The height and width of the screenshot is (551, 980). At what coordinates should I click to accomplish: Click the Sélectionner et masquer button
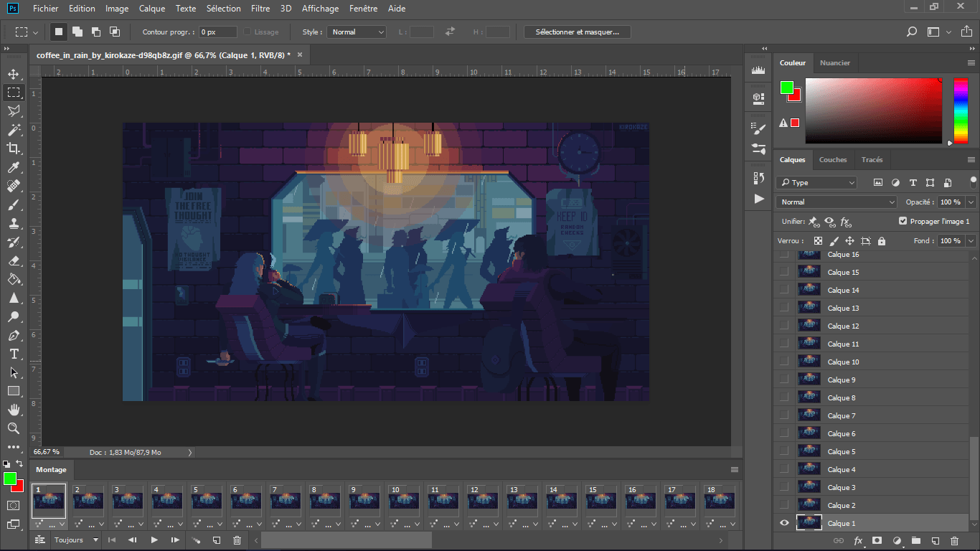pos(577,32)
